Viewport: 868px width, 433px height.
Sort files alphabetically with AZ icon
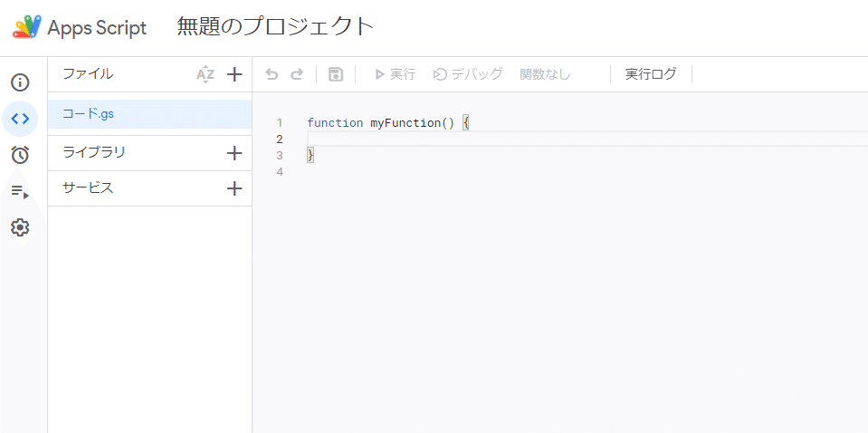coord(205,74)
